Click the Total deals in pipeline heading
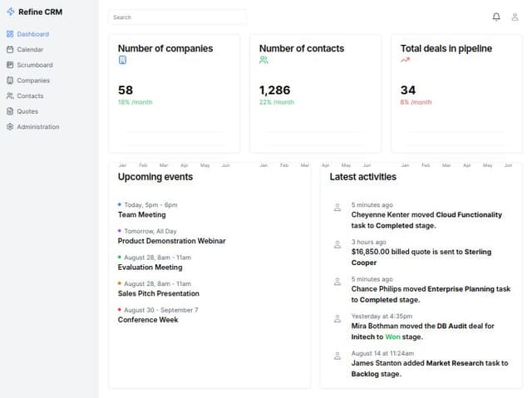Viewport: 532px width, 398px height. click(446, 48)
